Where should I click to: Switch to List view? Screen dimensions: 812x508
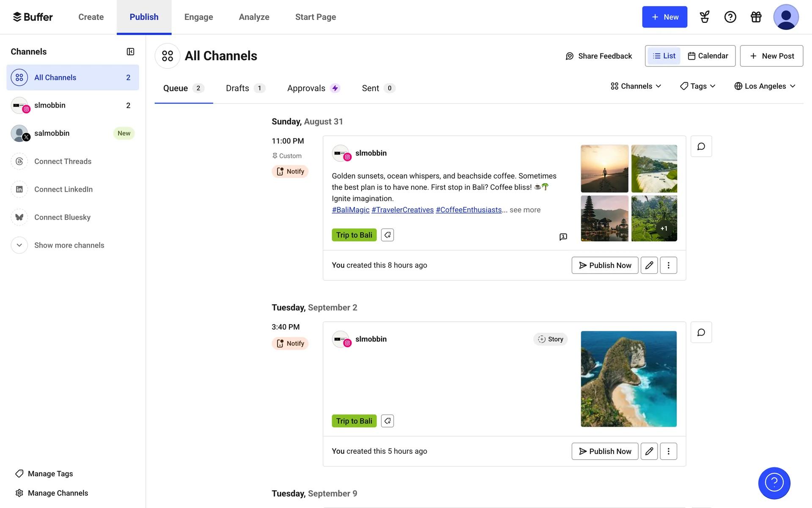(x=664, y=56)
